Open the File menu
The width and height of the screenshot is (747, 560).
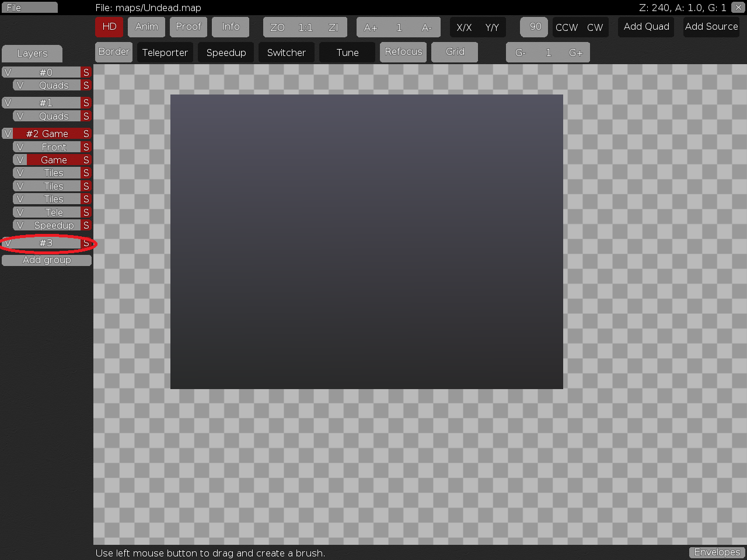tap(29, 8)
